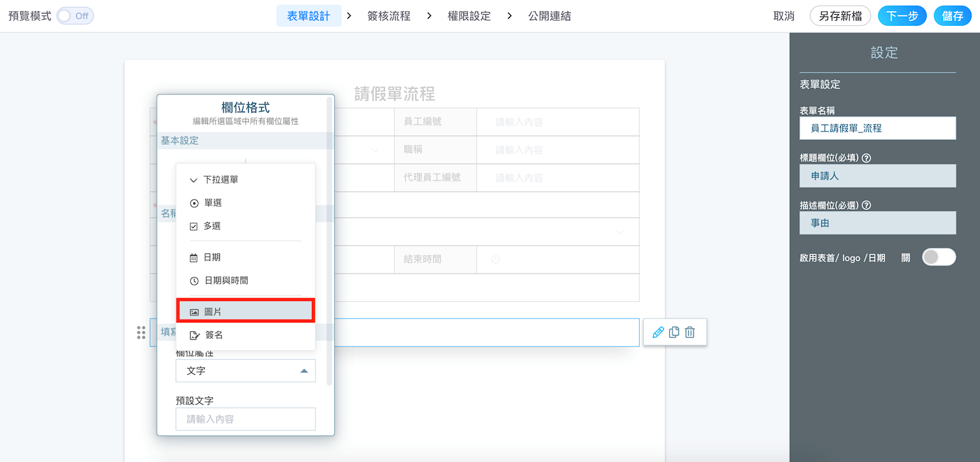Click the help icon beside 標題欄位(必填)
The height and width of the screenshot is (462, 980).
(866, 158)
